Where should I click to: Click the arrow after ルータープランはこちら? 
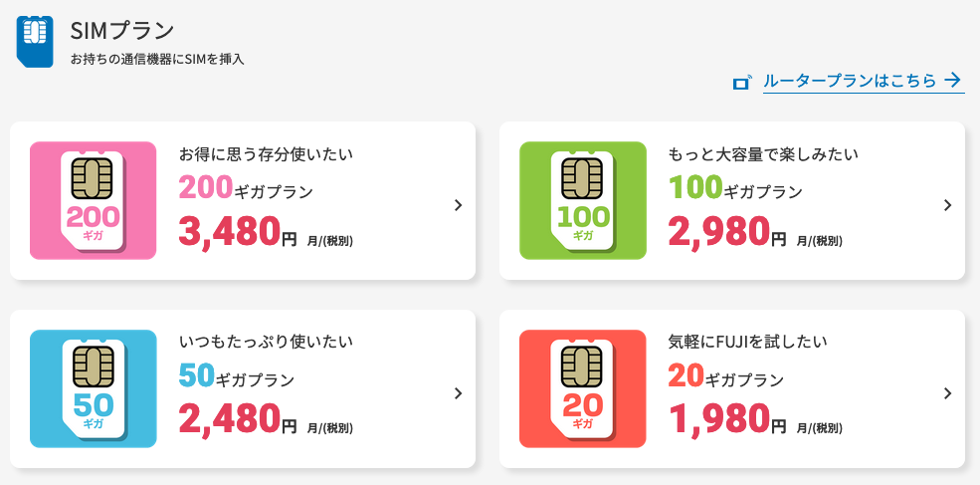pyautogui.click(x=952, y=80)
